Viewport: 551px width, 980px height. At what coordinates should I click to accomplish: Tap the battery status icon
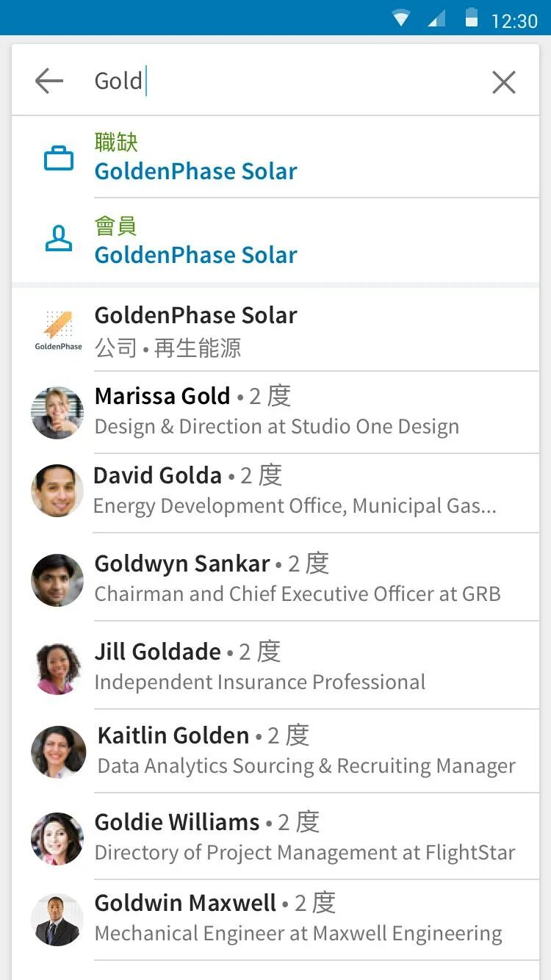472,18
